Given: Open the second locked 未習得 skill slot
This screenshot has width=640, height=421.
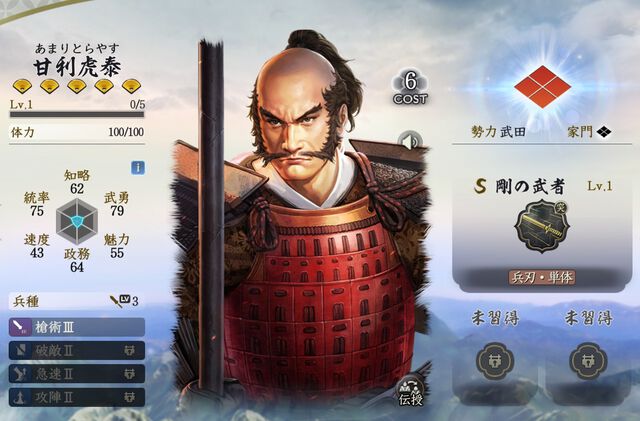Looking at the screenshot, I should (x=588, y=361).
